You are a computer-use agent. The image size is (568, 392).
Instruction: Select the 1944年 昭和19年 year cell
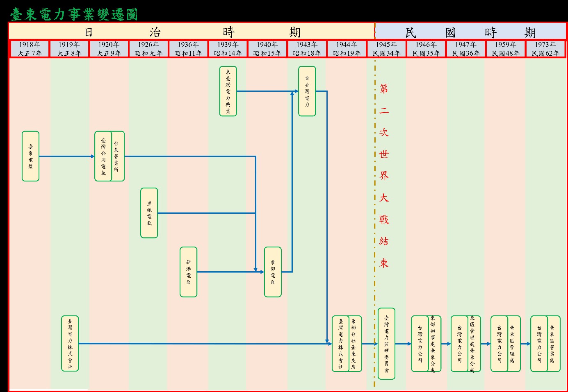click(x=347, y=49)
